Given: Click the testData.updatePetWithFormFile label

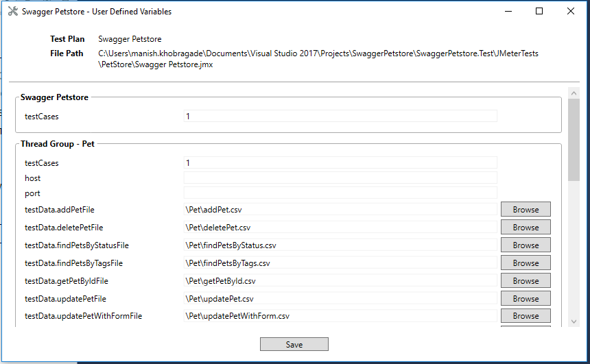Looking at the screenshot, I should (83, 316).
